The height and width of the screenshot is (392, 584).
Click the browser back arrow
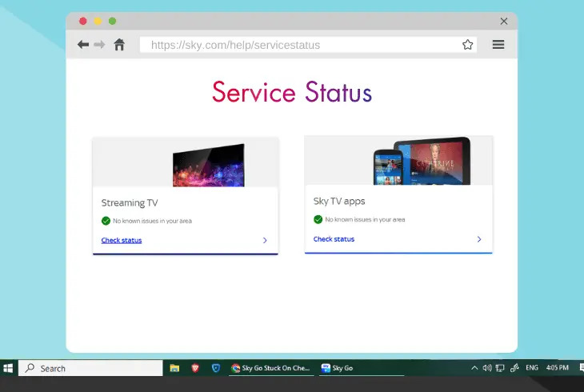click(x=83, y=45)
